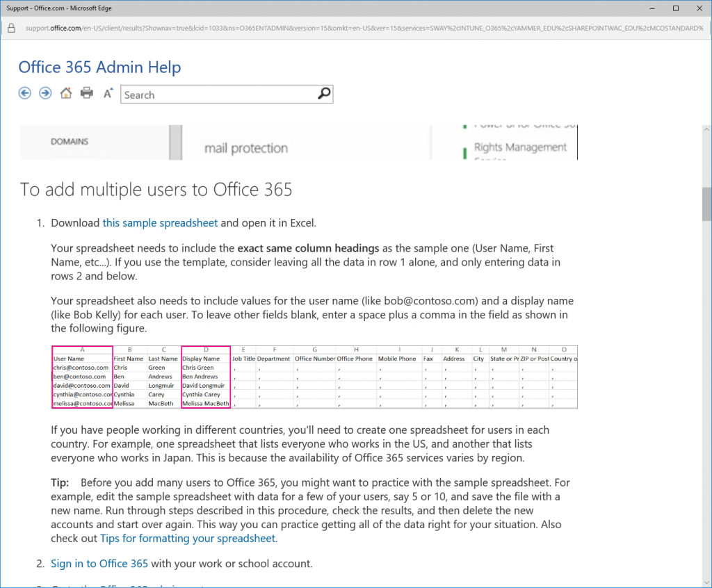712x588 pixels.
Task: Open 'Tips for formatting your spreadsheet' link
Action: 188,539
